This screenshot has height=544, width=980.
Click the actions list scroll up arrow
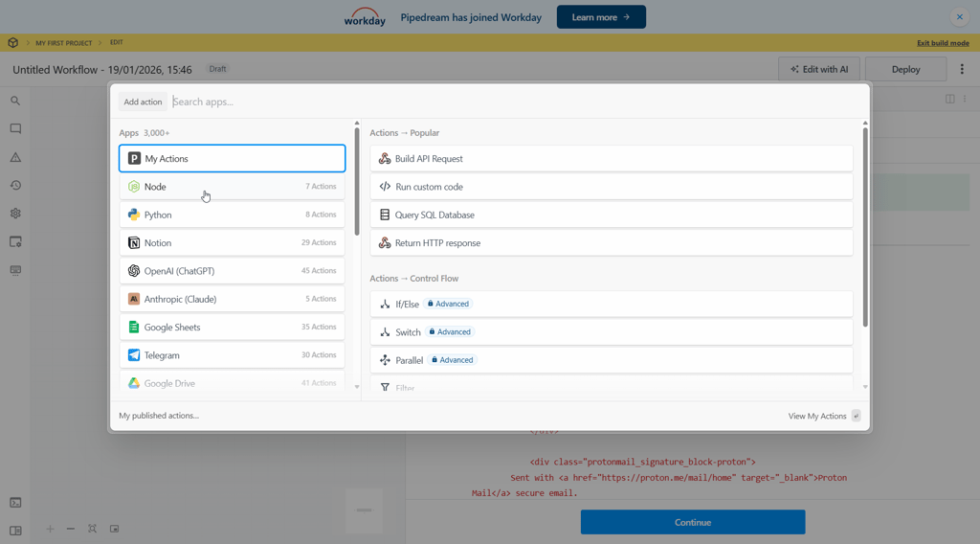pyautogui.click(x=865, y=124)
